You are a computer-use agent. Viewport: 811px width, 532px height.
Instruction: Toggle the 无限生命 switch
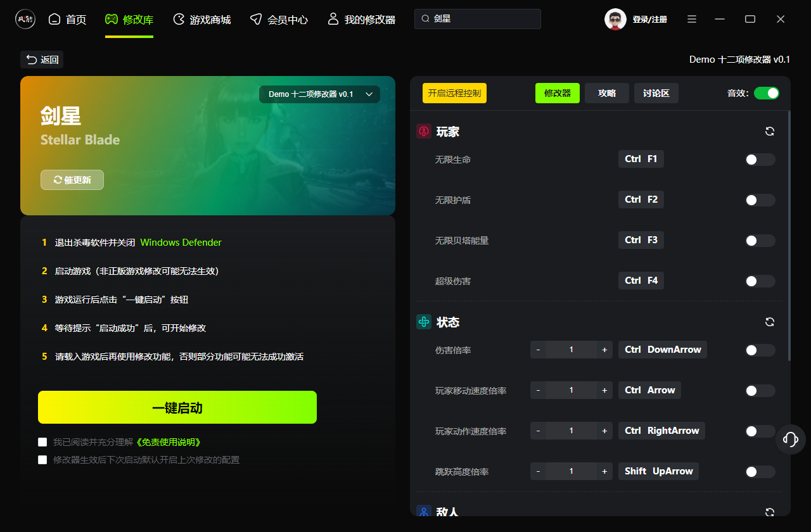[760, 160]
